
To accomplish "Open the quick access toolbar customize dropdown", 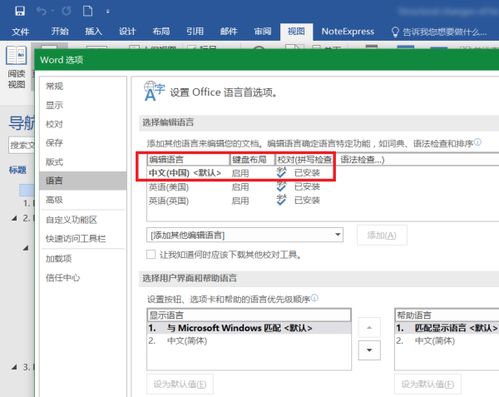I will point(108,12).
